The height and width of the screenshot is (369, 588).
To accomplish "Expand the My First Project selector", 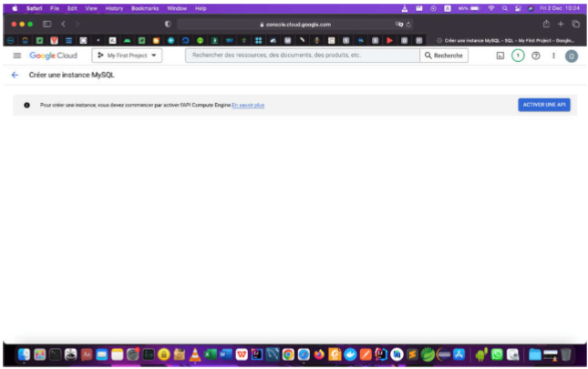I will point(127,56).
